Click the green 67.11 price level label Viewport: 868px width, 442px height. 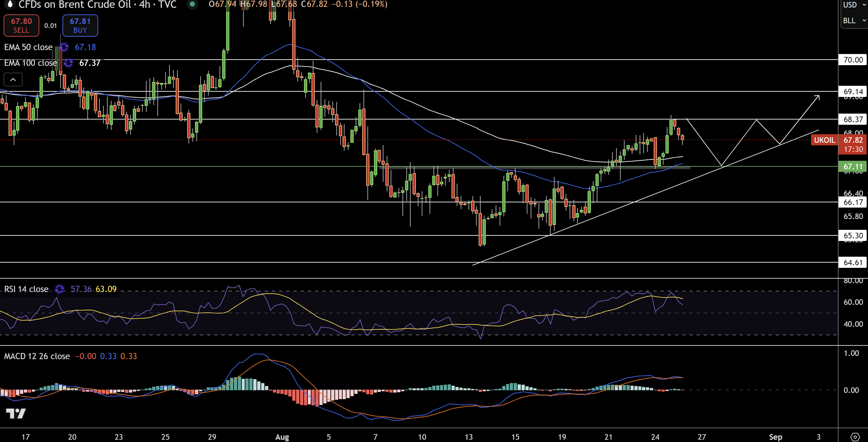click(x=853, y=167)
